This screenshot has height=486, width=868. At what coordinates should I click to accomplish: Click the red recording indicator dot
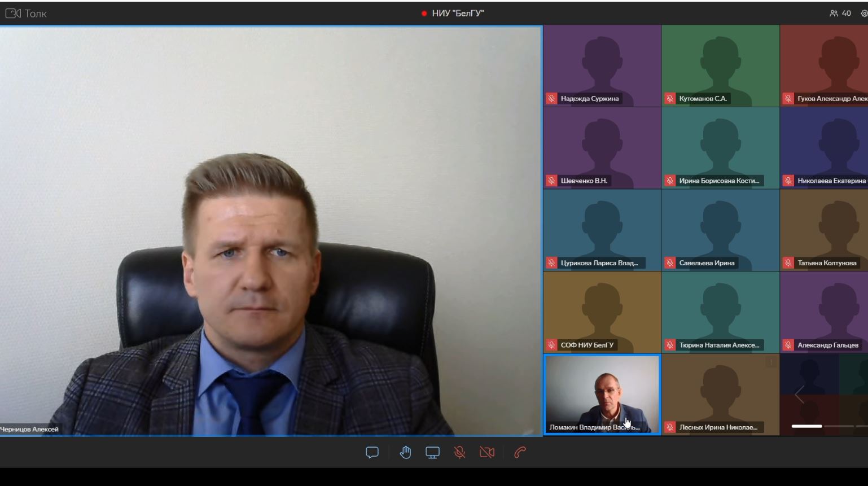point(424,14)
